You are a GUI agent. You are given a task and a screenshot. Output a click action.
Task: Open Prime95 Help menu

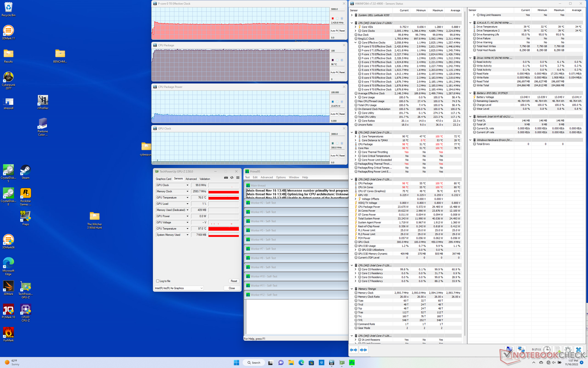click(x=305, y=177)
